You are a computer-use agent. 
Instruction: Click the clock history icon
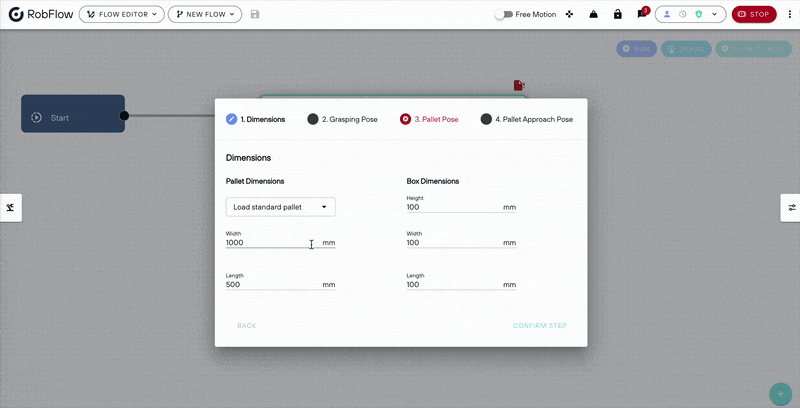(683, 14)
